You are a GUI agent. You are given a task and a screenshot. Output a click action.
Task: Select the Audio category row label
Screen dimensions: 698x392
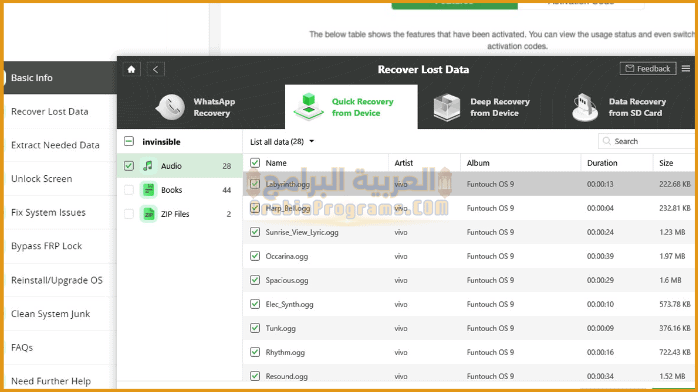(171, 166)
